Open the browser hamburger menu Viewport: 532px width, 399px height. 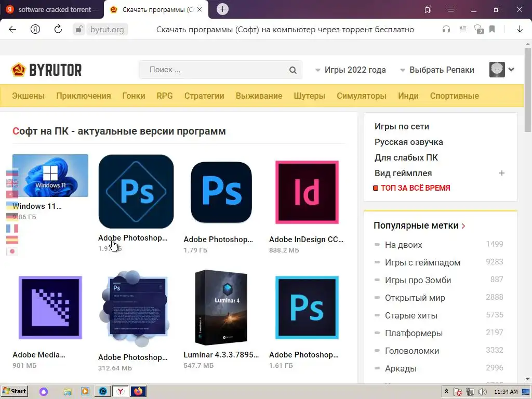[x=451, y=9]
